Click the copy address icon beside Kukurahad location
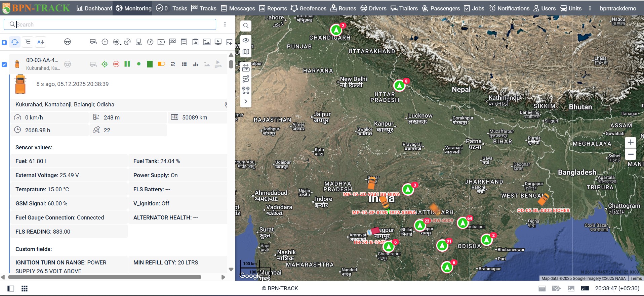The image size is (644, 296). (227, 105)
